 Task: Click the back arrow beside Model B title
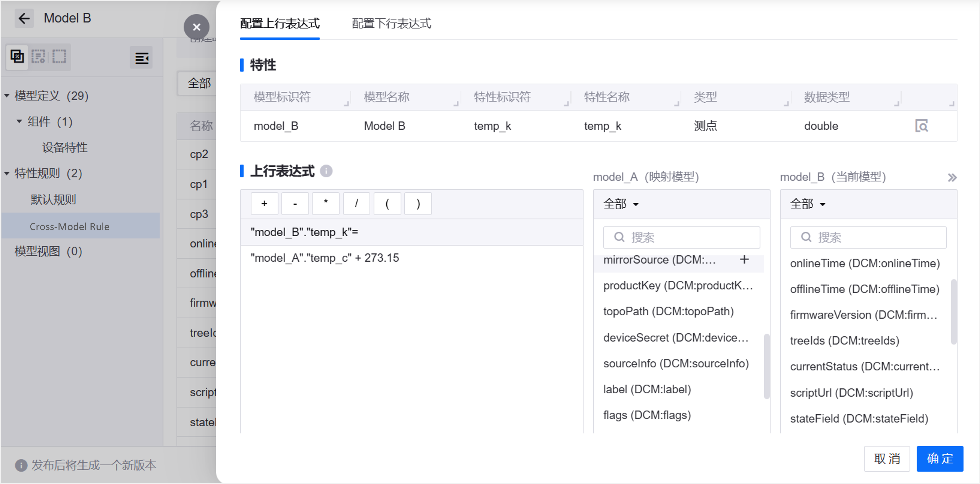pos(24,18)
